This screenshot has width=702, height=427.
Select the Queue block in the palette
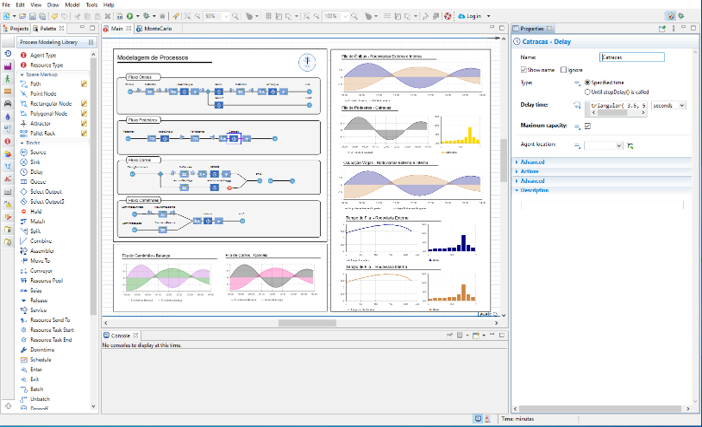click(x=38, y=181)
